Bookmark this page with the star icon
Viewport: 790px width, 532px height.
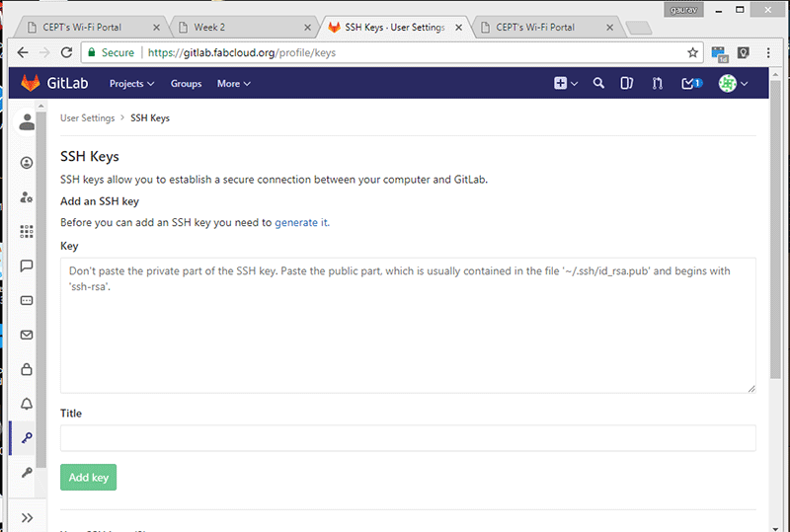click(693, 52)
